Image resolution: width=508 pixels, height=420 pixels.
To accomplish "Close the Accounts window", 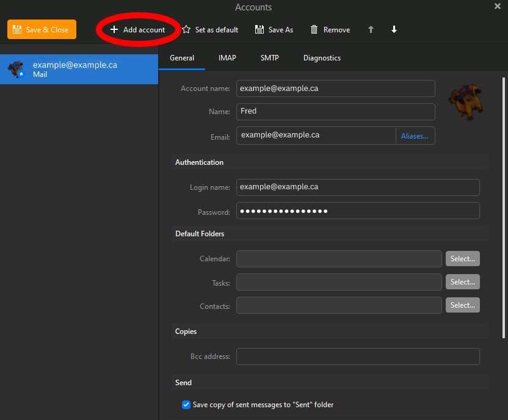I will pyautogui.click(x=498, y=6).
